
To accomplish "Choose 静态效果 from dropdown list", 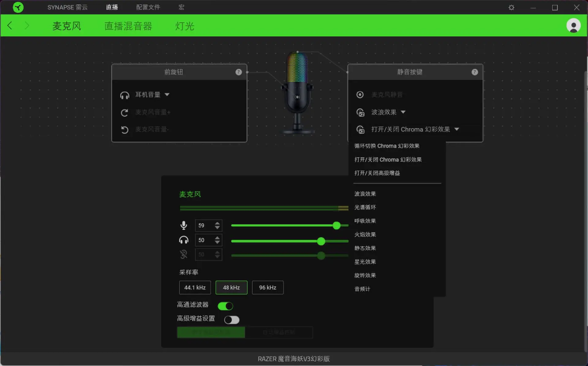I will pyautogui.click(x=365, y=248).
